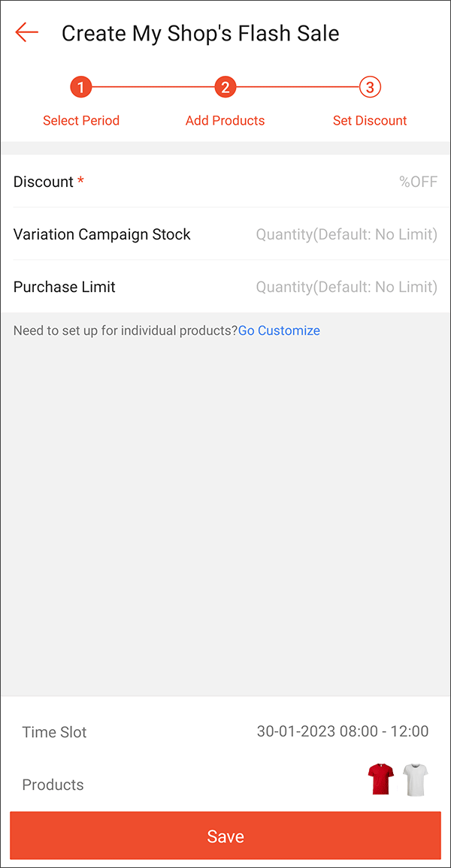
Task: Click the Time Slot label
Action: [x=54, y=731]
